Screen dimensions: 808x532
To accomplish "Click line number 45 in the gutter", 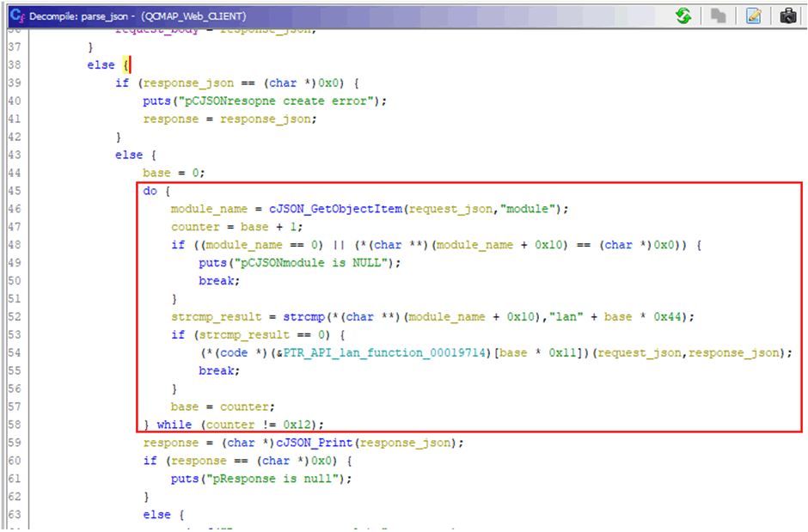I will [x=14, y=191].
